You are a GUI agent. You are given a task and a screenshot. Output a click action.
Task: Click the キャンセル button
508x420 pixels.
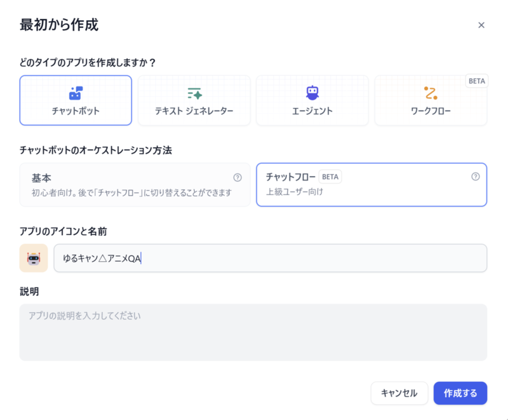399,393
